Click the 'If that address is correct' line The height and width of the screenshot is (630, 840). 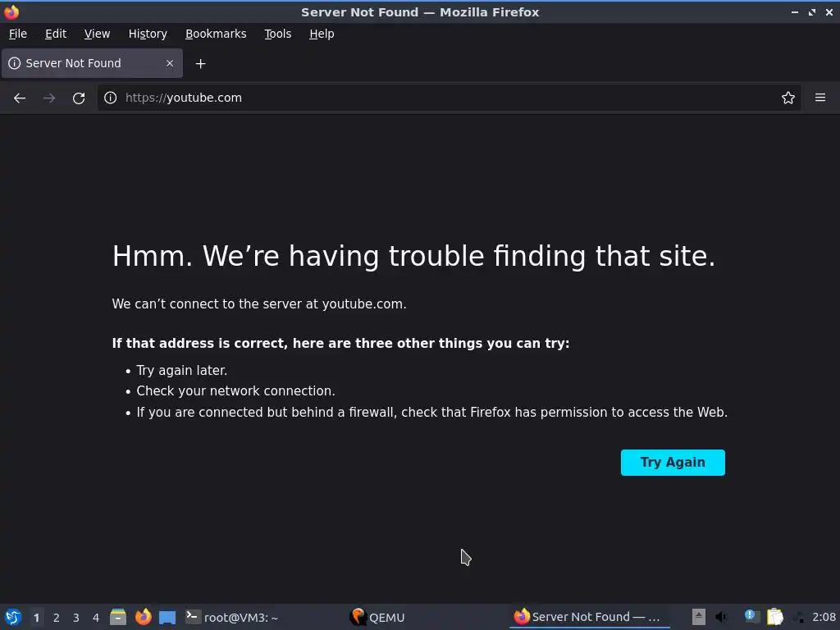coord(340,343)
